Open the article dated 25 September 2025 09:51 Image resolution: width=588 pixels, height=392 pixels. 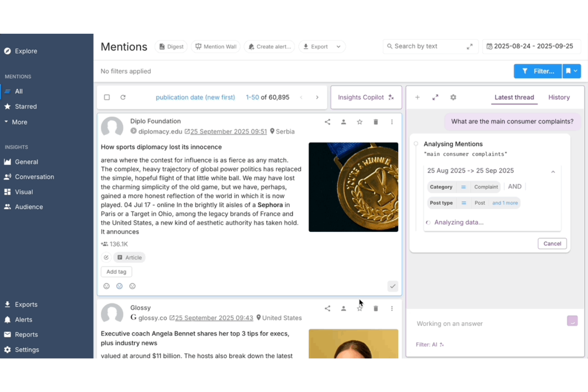pyautogui.click(x=228, y=131)
